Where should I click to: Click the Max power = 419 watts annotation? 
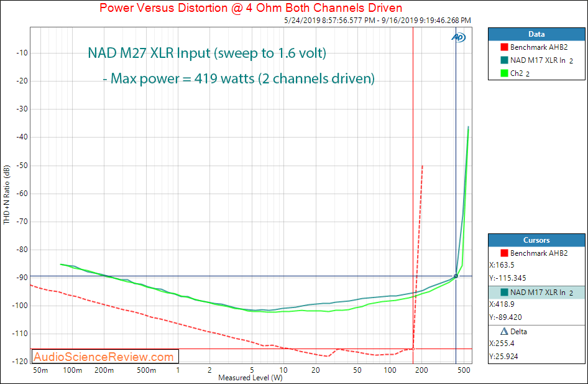pos(239,78)
